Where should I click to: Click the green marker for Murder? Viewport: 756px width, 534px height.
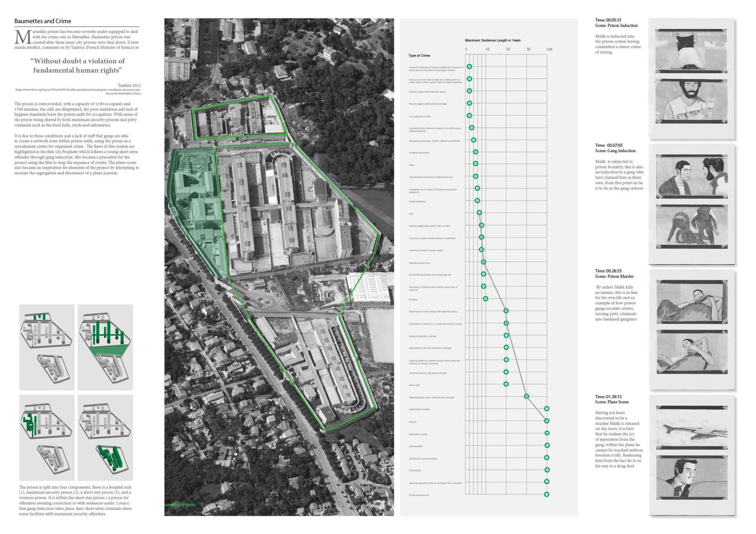click(x=547, y=421)
